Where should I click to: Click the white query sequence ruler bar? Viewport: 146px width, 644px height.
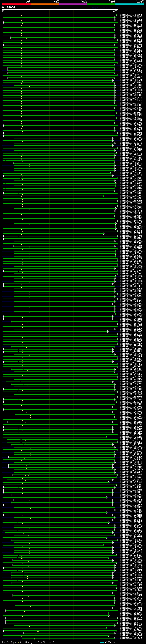[x=60, y=9]
